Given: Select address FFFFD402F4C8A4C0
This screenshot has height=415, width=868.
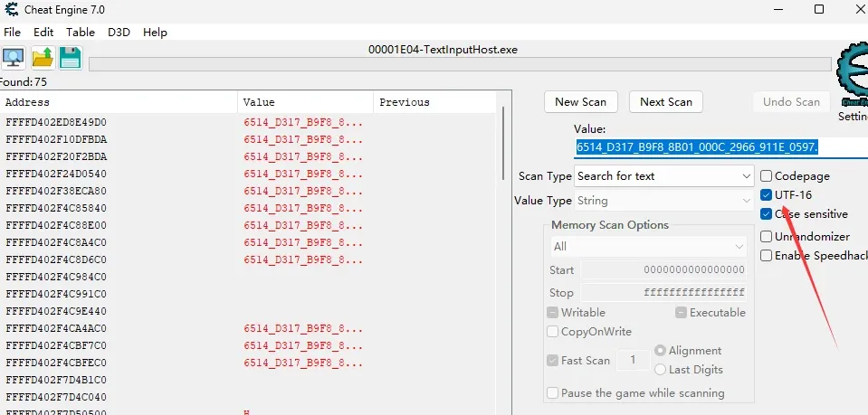Looking at the screenshot, I should tap(56, 242).
